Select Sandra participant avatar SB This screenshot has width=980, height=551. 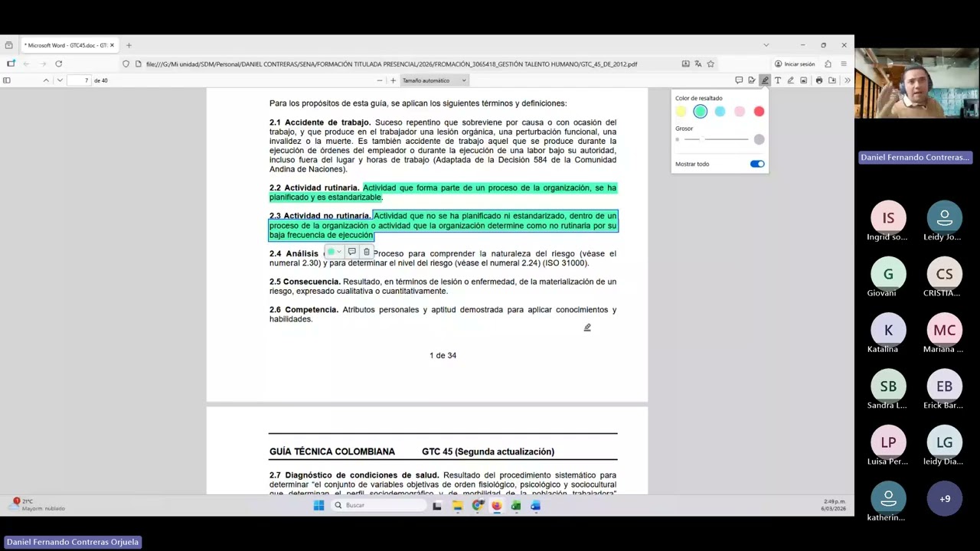(x=888, y=386)
